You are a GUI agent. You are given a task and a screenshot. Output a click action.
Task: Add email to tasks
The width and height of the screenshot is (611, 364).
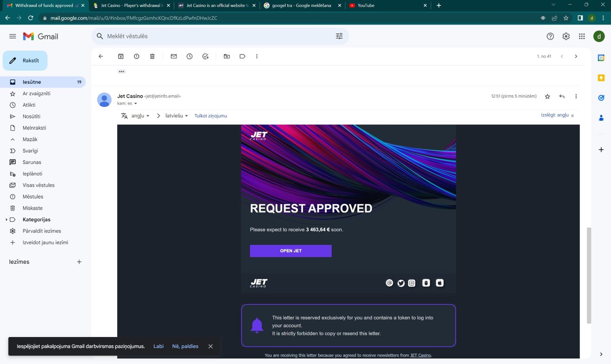(205, 57)
